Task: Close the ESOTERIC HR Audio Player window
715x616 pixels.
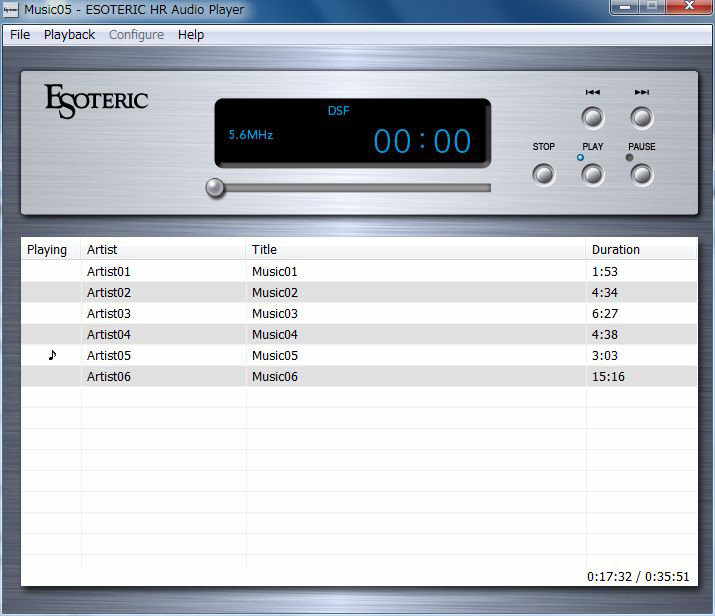Action: pyautogui.click(x=689, y=6)
